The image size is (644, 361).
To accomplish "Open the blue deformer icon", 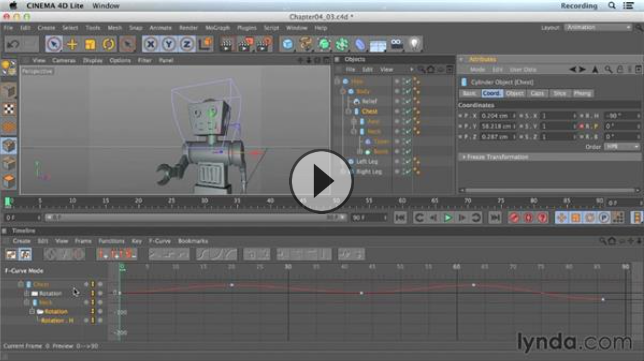I will 360,44.
